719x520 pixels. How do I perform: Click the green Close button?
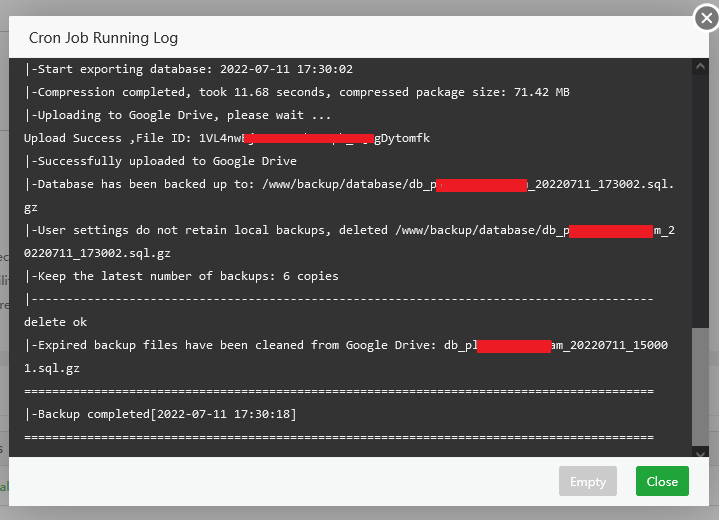point(662,481)
